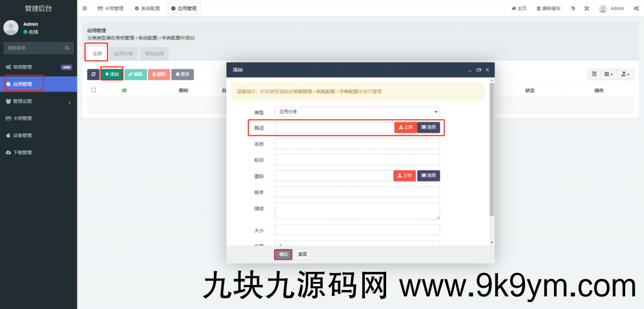Select the 全部 filter tab
This screenshot has height=309, width=644.
[x=97, y=53]
